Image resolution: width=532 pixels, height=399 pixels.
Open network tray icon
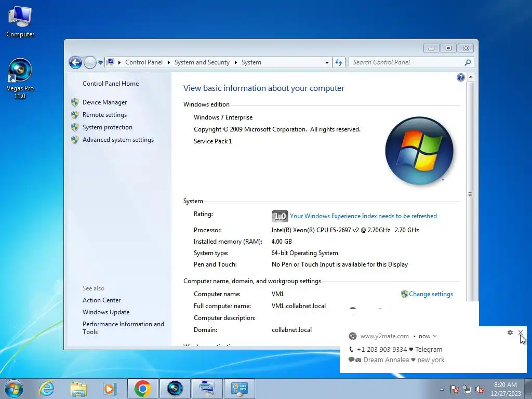pos(467,390)
